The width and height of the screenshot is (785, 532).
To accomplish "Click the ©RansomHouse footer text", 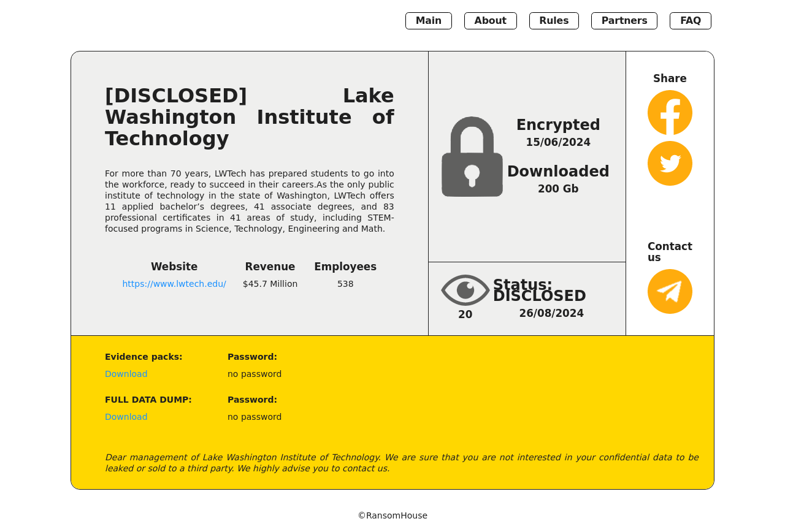I will (x=392, y=515).
